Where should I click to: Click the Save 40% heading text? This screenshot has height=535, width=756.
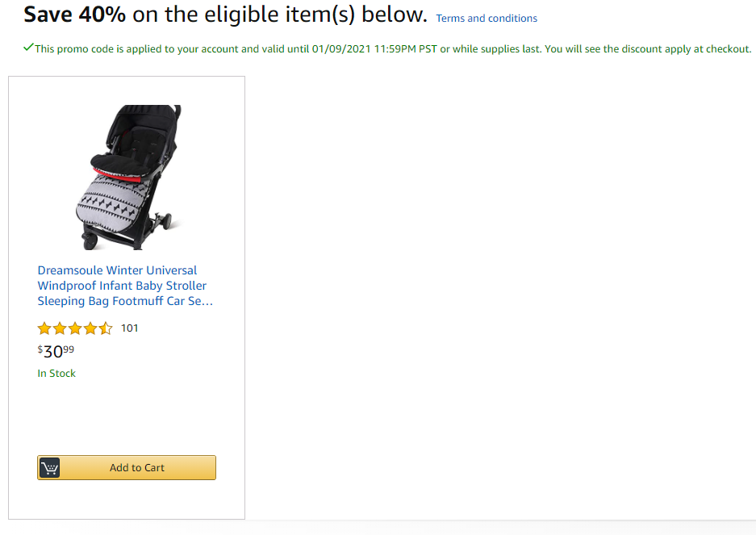click(x=75, y=15)
